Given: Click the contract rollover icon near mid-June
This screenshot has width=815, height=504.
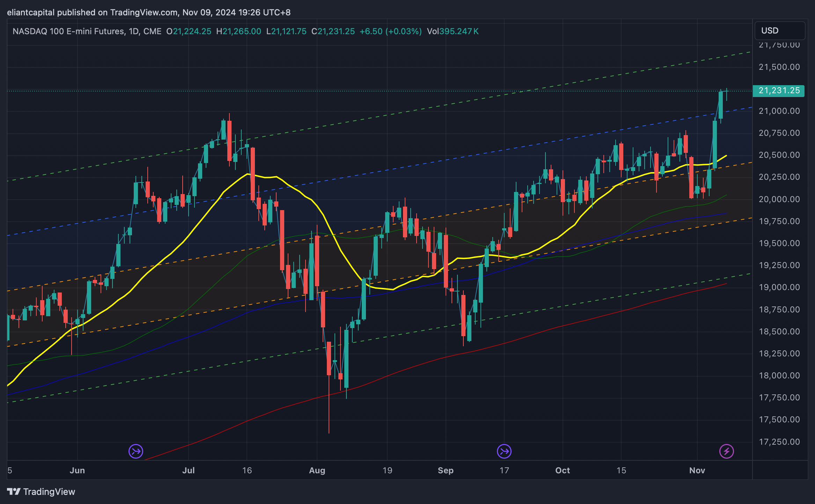Looking at the screenshot, I should [x=136, y=451].
